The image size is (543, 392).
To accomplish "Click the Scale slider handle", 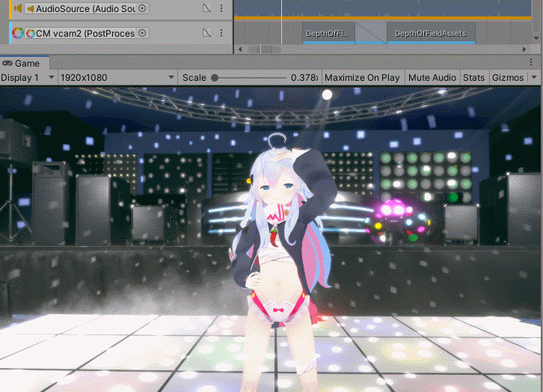I will [x=215, y=78].
